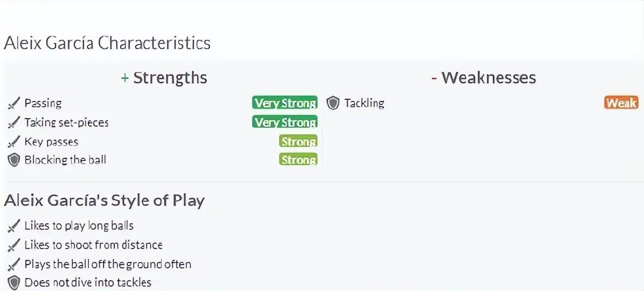Click the Strong badge for Blocking the ball
The height and width of the screenshot is (291, 644).
point(298,159)
